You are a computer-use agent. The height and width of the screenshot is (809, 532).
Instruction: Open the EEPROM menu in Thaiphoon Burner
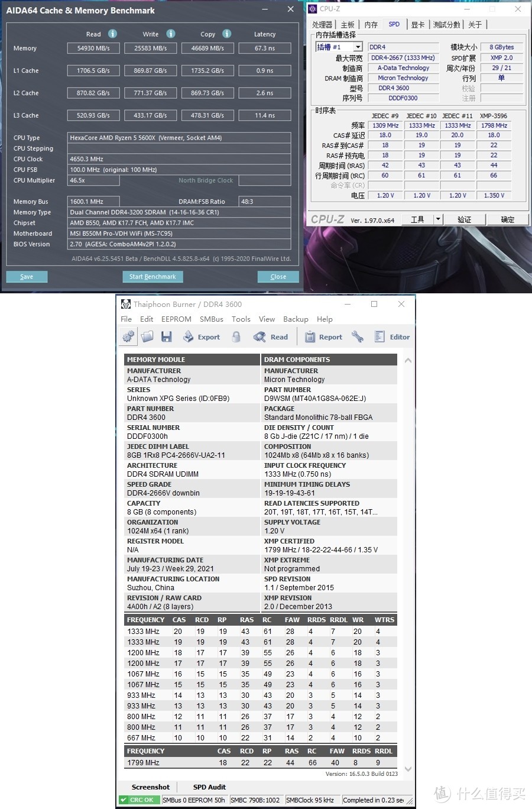(x=176, y=319)
